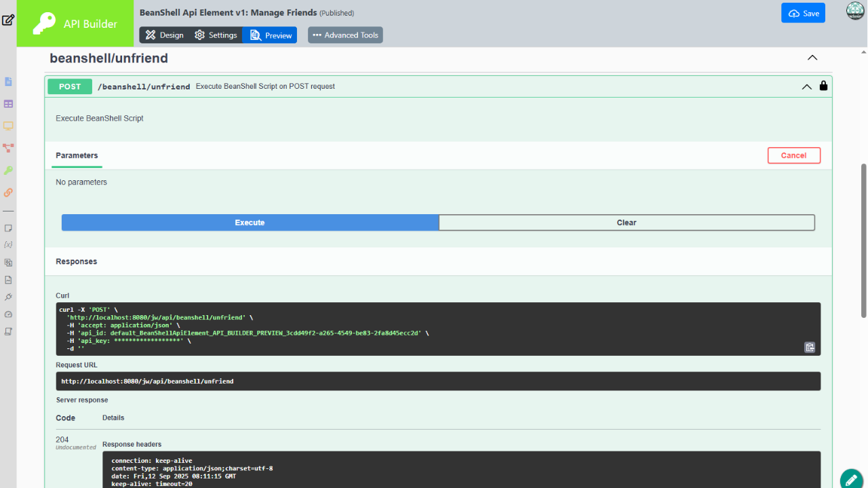Collapse the beanshell/unfriend section chevron
The image size is (868, 488).
coord(812,58)
